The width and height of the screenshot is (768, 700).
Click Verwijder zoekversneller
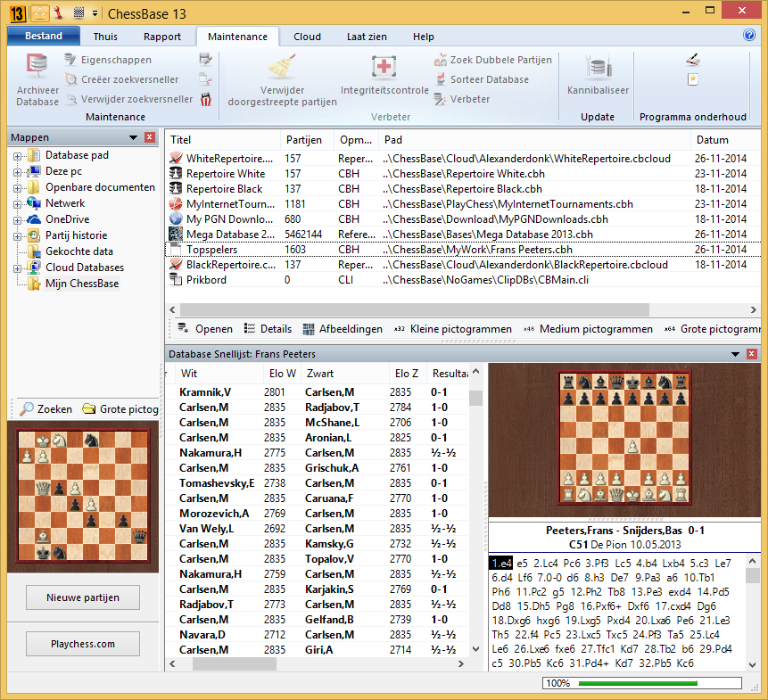129,99
